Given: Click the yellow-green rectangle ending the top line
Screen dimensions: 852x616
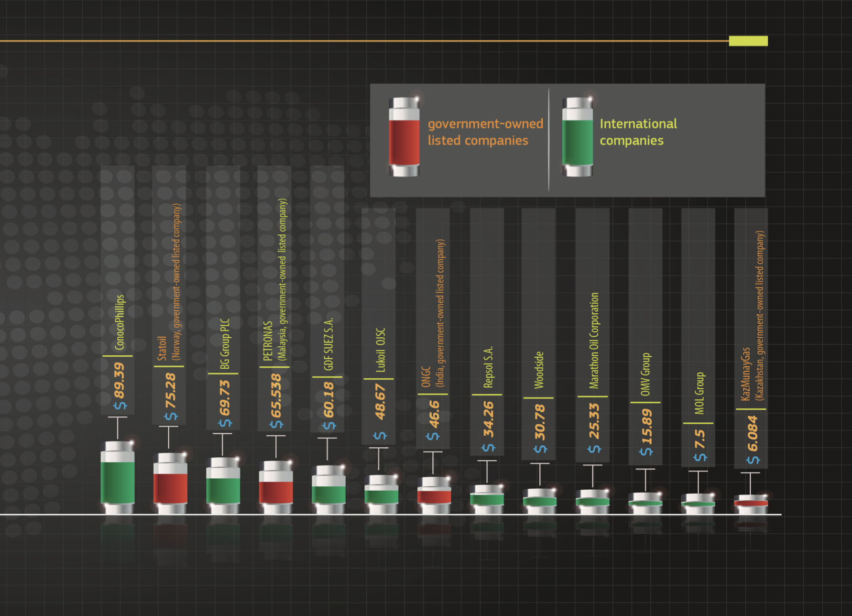Looking at the screenshot, I should (748, 41).
